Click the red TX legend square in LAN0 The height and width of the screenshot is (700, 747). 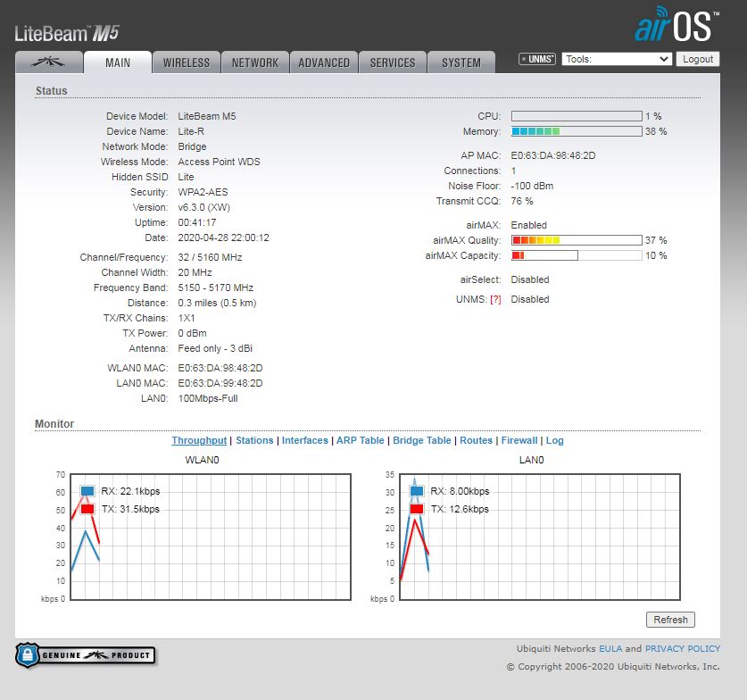point(417,509)
